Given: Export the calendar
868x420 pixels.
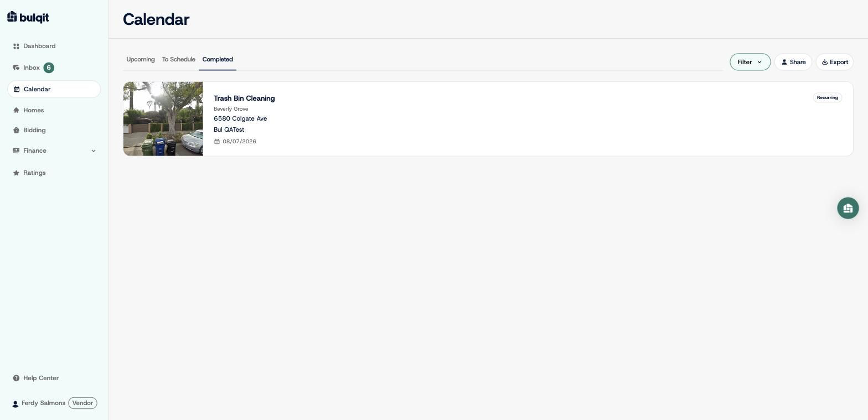Looking at the screenshot, I should point(835,62).
